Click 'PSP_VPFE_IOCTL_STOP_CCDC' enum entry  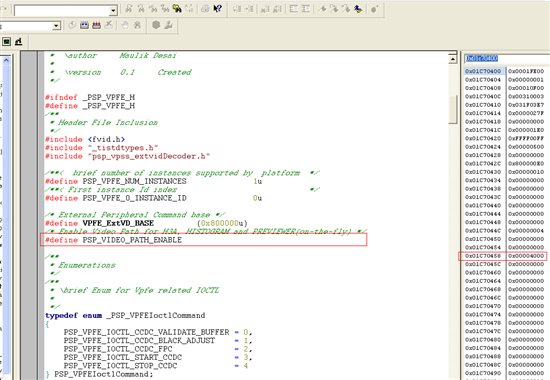click(x=120, y=366)
